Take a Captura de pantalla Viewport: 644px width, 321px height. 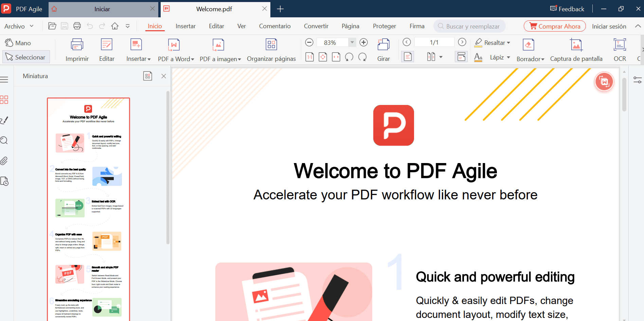576,49
